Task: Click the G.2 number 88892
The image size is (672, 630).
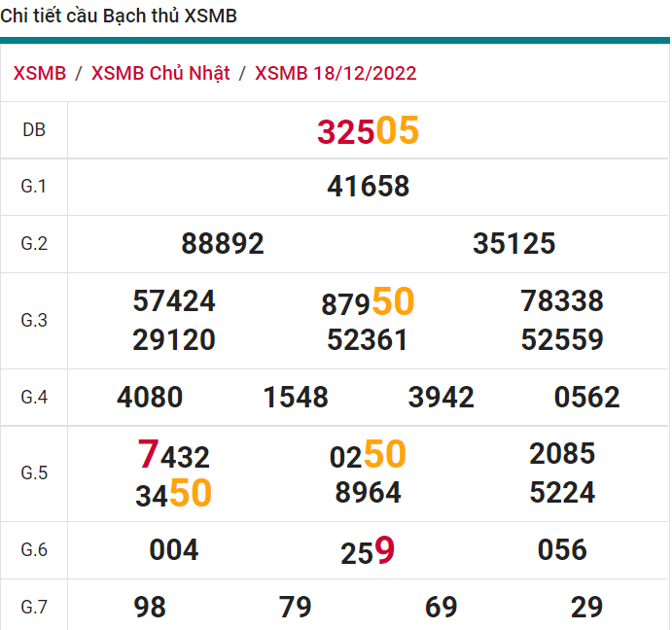Action: click(x=223, y=244)
